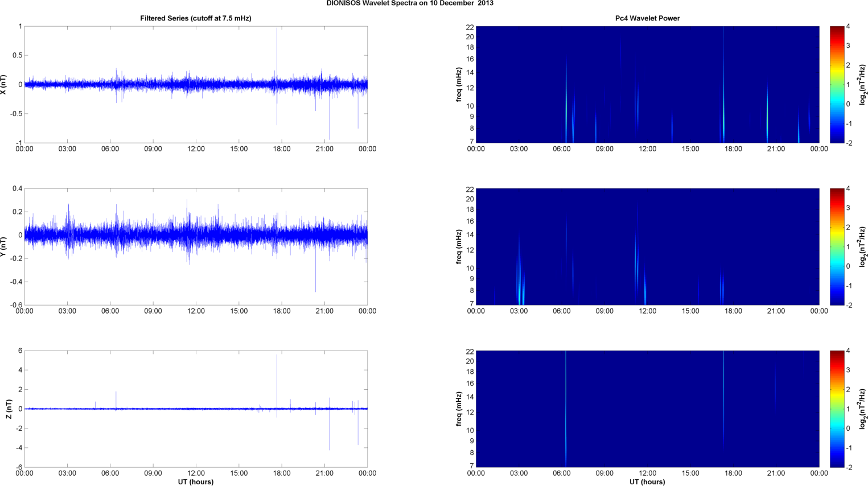Click the top wavelet panel's colorbar
Screen dimensions: 868x486
[837, 84]
